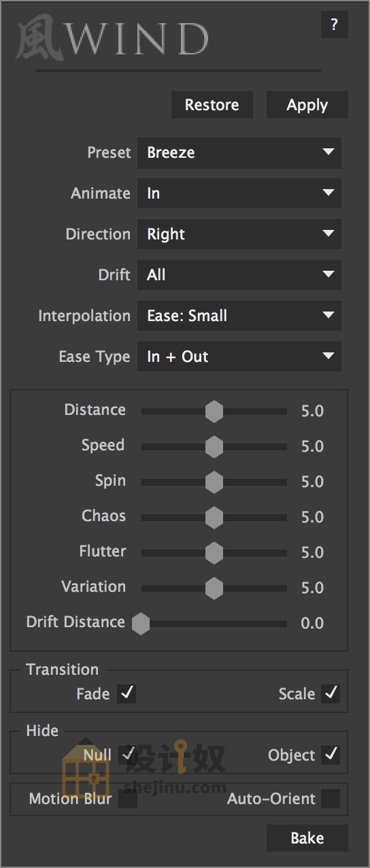Click the Wind logo at top
The image size is (370, 868).
coord(112,39)
